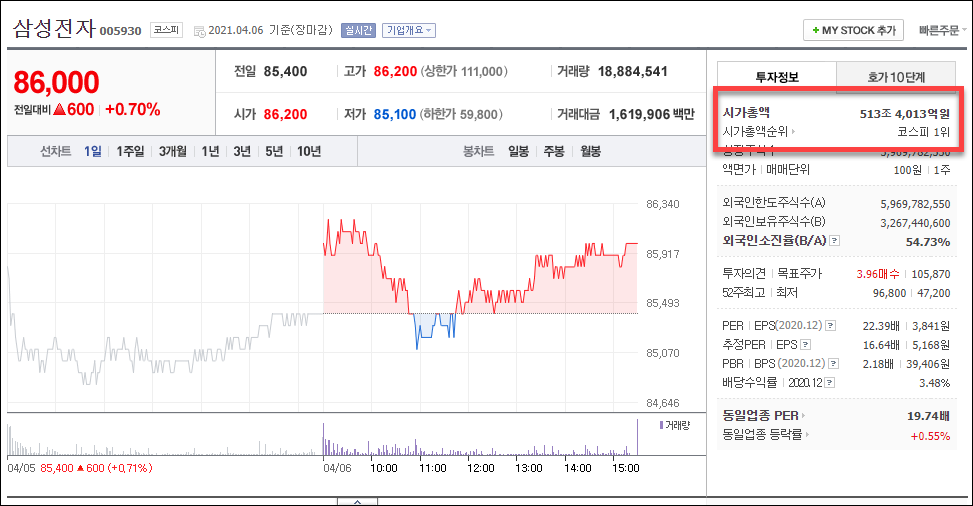Image resolution: width=973 pixels, height=506 pixels.
Task: Click the 거래량 value 18,884,541
Action: (x=632, y=71)
